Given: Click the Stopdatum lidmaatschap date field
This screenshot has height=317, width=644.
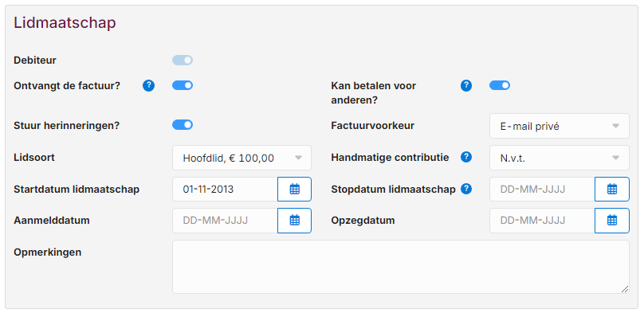Looking at the screenshot, I should (542, 190).
